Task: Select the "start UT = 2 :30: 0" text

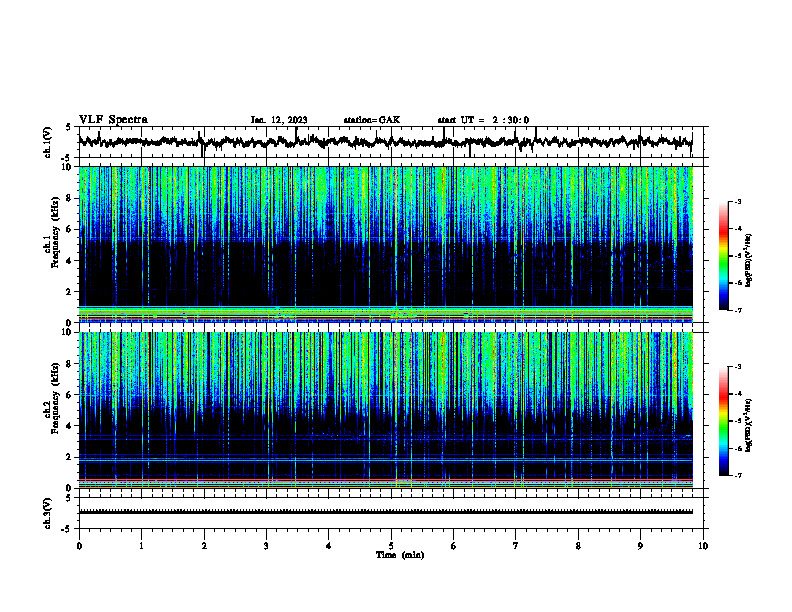Action: click(483, 120)
